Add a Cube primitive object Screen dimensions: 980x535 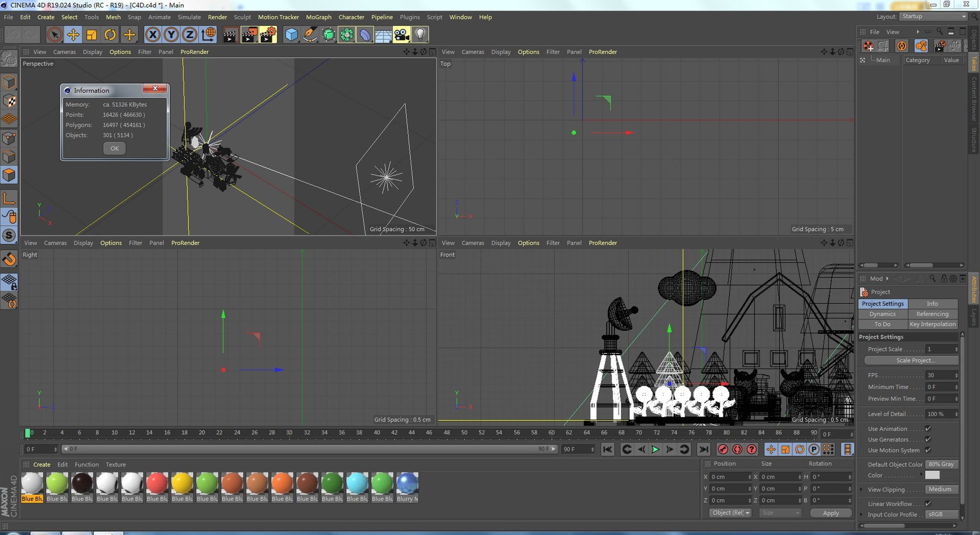pyautogui.click(x=291, y=35)
